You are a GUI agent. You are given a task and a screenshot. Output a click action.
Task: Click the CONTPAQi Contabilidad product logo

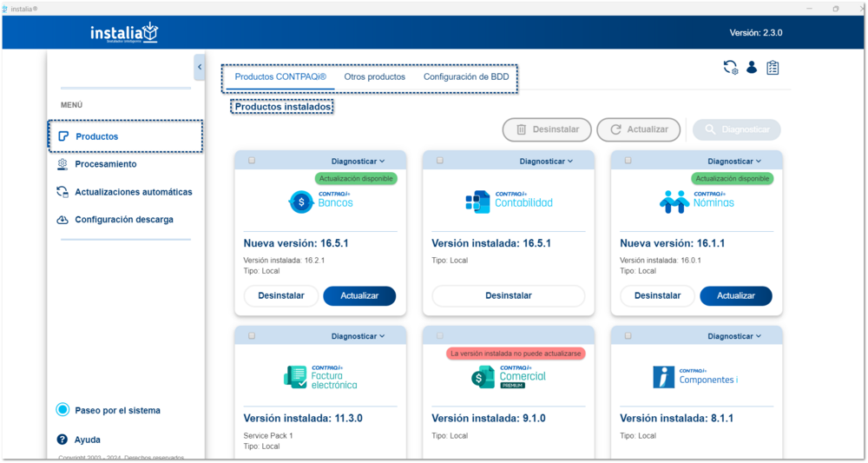tap(509, 202)
